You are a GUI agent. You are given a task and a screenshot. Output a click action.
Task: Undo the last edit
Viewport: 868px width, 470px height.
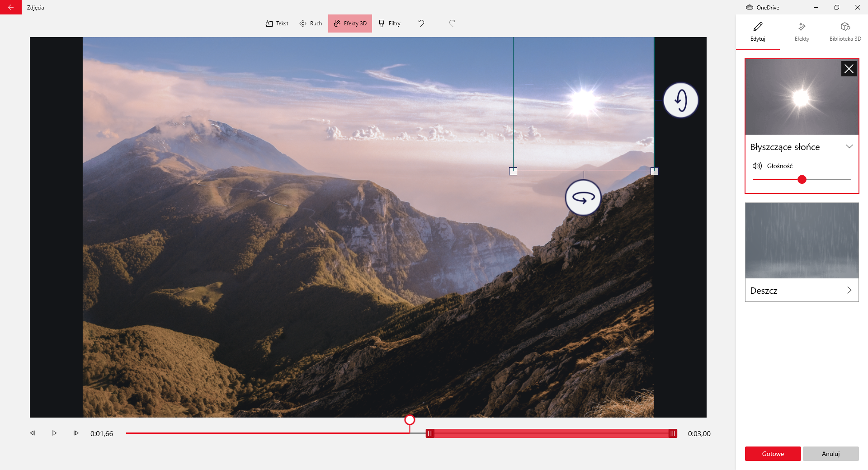421,23
